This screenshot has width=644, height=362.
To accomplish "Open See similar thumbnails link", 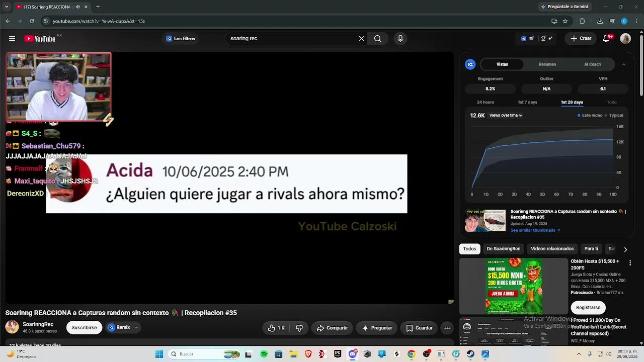I will (x=535, y=230).
